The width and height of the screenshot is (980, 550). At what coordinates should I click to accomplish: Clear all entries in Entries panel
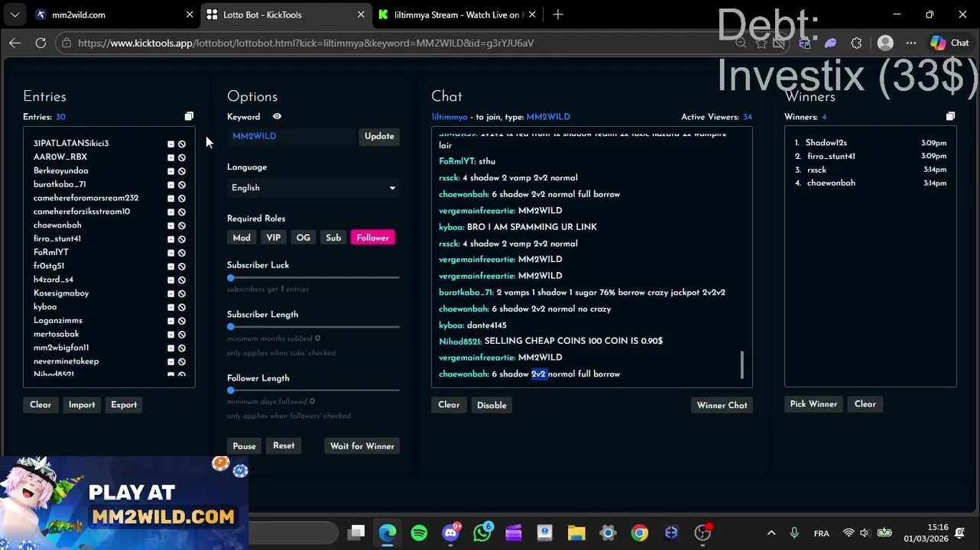point(41,405)
